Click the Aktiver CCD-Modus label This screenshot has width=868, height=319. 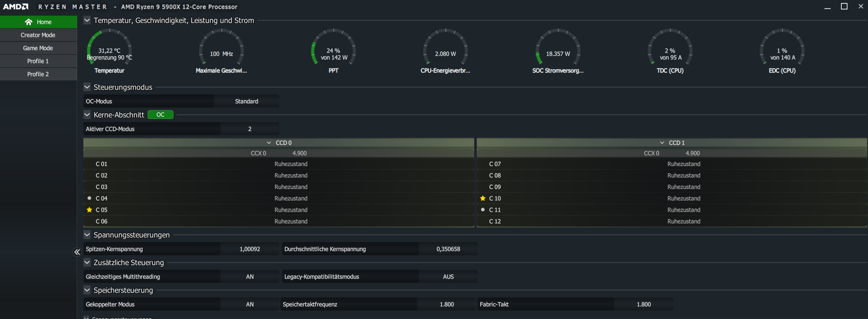click(110, 129)
